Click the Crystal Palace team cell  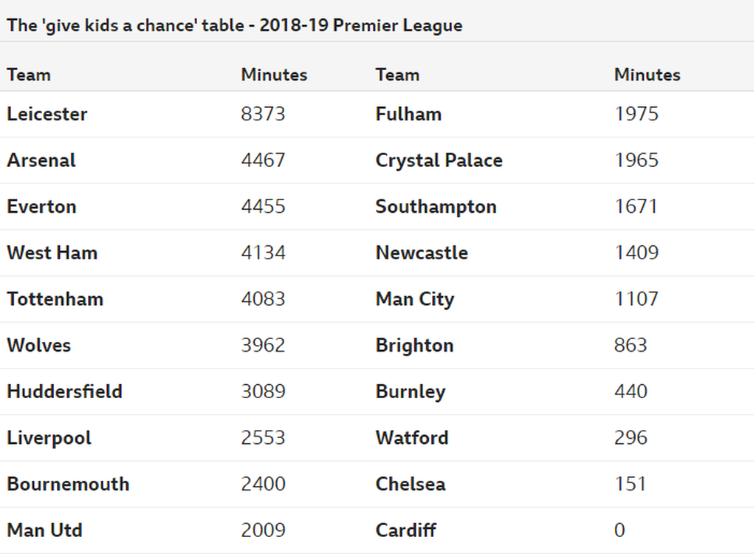click(x=439, y=160)
